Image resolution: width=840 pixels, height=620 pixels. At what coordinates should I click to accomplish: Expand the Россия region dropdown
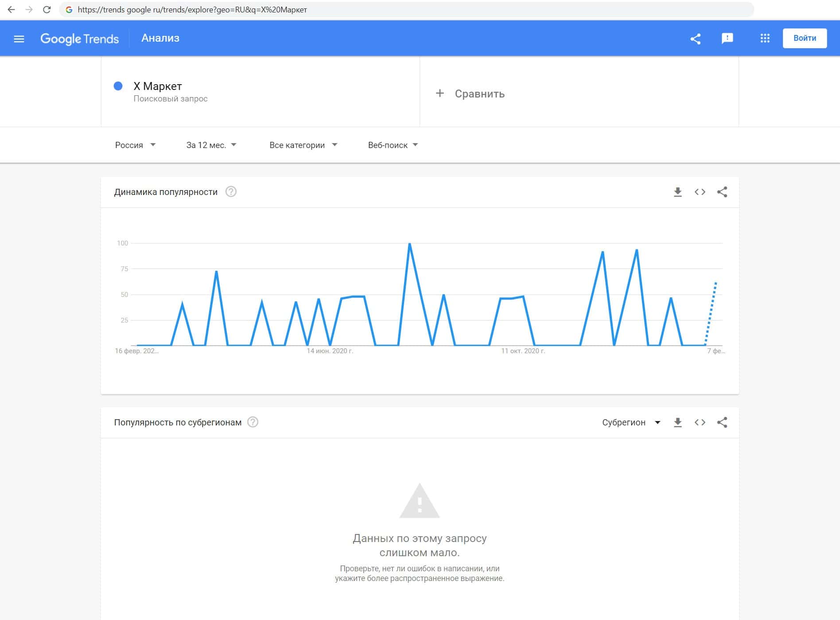pyautogui.click(x=135, y=145)
